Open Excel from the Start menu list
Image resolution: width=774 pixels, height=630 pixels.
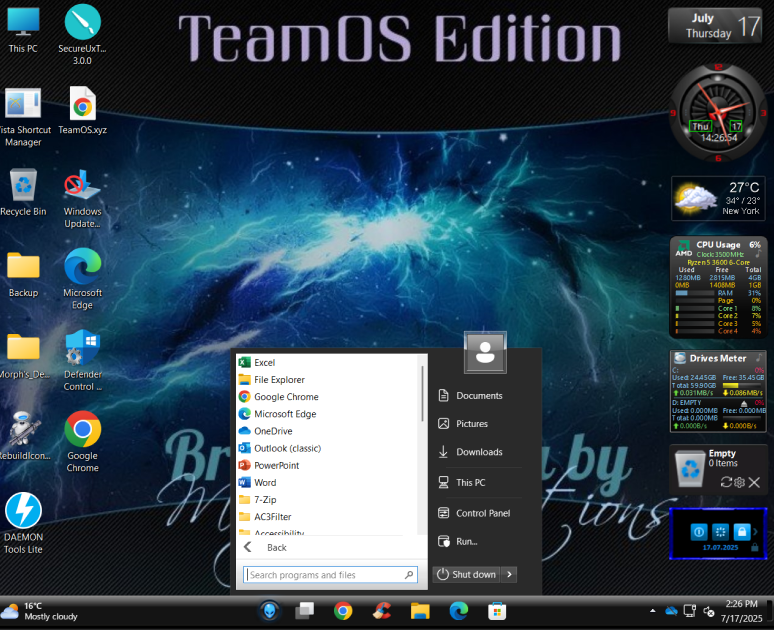pos(328,362)
